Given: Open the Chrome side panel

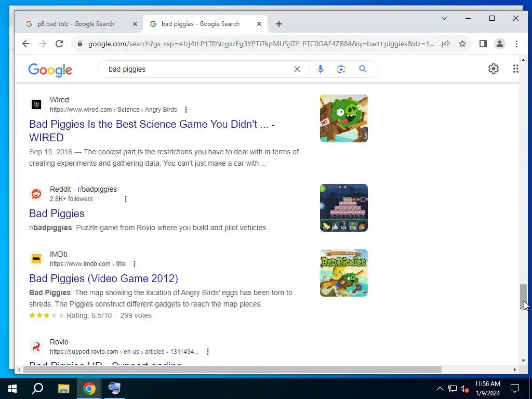Looking at the screenshot, I should (483, 44).
